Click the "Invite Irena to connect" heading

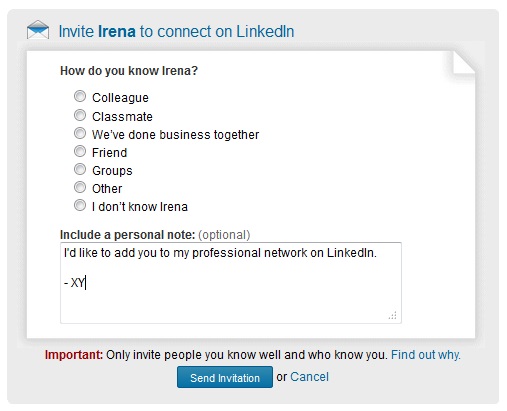point(176,32)
